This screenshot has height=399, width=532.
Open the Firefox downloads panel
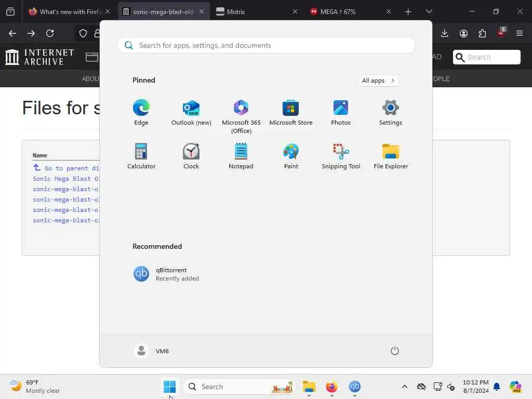(x=445, y=33)
